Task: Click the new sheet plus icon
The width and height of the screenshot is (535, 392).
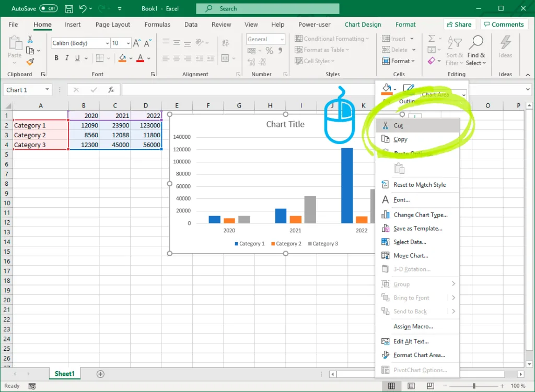Action: click(100, 374)
